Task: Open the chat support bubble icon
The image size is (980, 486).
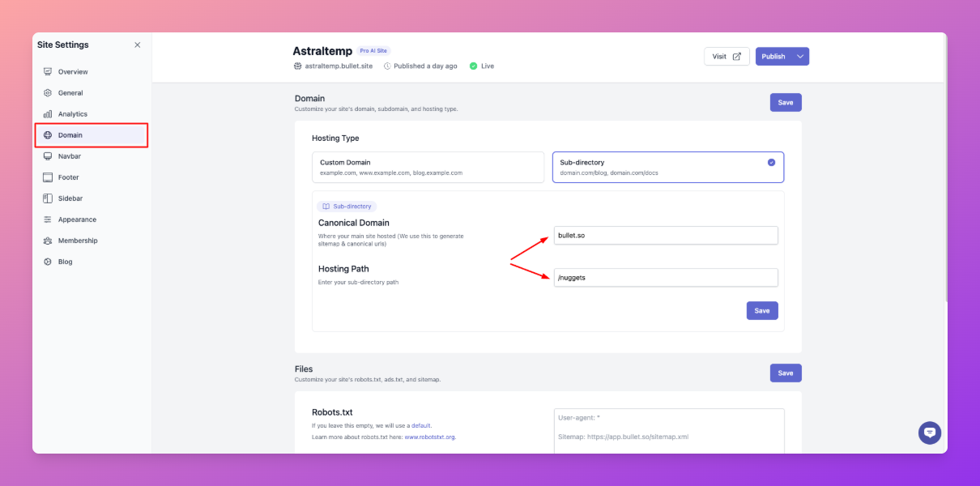Action: tap(930, 433)
